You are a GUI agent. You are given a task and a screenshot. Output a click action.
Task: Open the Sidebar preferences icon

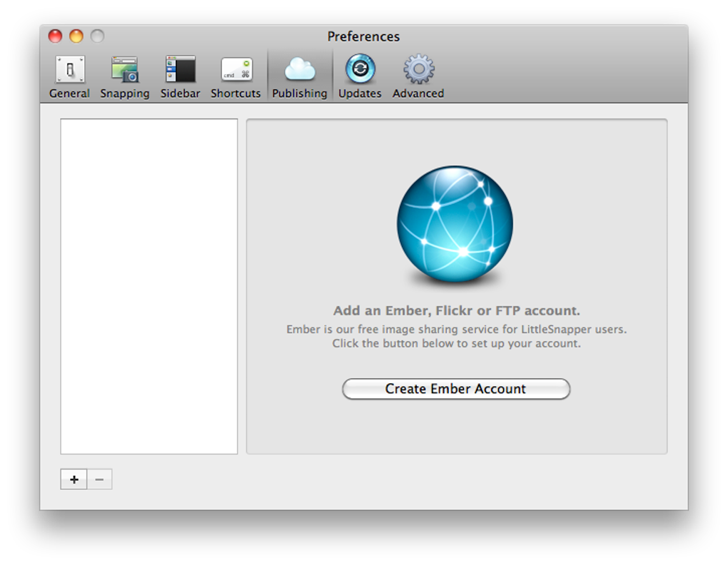tap(180, 70)
